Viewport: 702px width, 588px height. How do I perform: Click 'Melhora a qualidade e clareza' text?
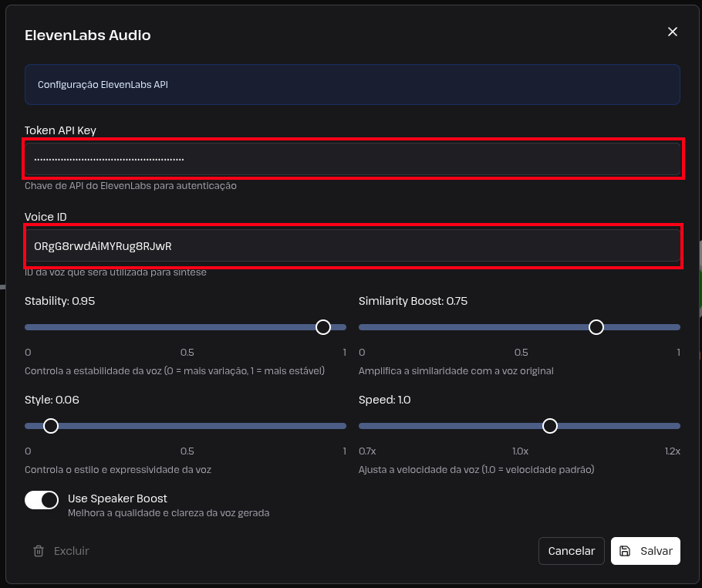168,513
